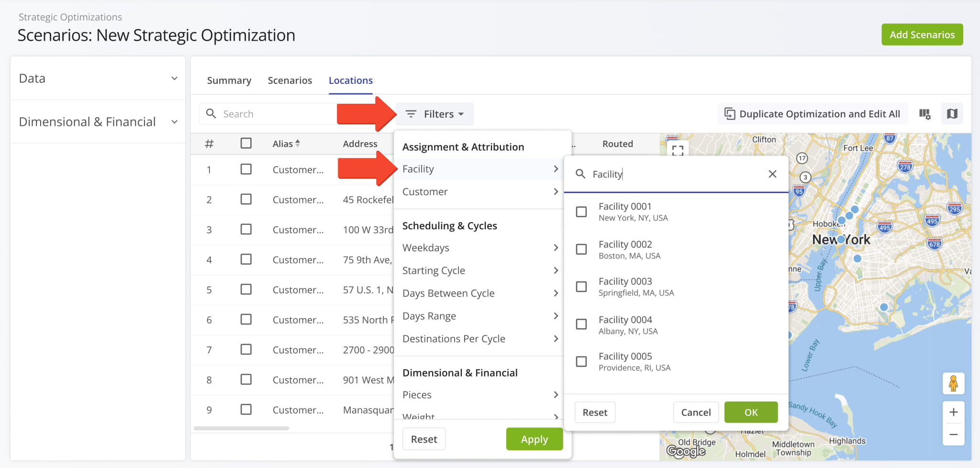Screen dimensions: 980x468
Task: Tick the select-all header checkbox
Action: 246,143
